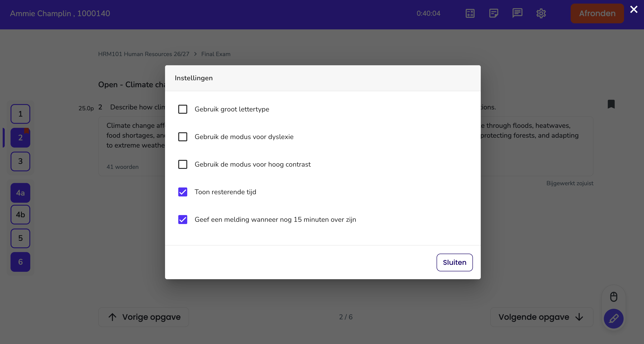Select question 2 in sidebar

coord(20,137)
